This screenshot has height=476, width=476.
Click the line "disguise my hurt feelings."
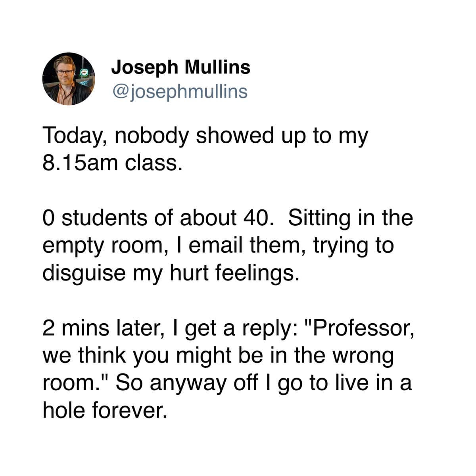tap(171, 274)
